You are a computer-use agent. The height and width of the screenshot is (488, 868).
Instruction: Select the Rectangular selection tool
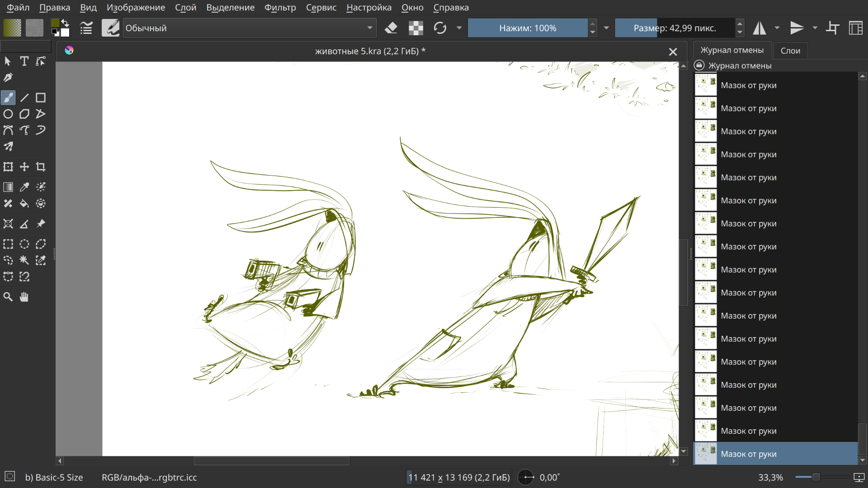8,244
